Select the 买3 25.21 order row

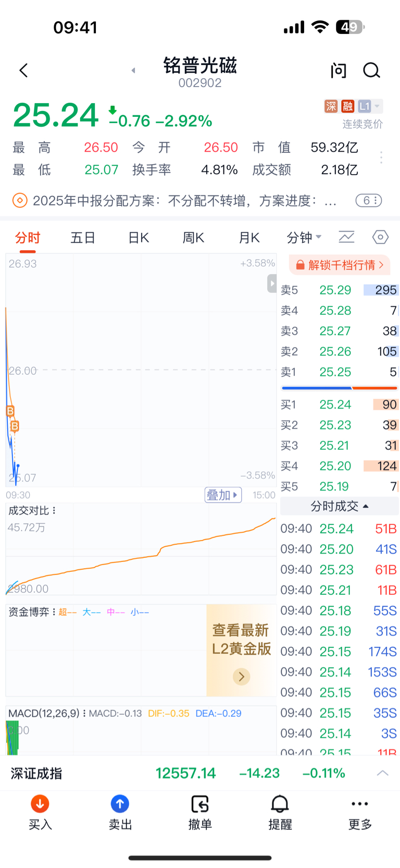(340, 446)
